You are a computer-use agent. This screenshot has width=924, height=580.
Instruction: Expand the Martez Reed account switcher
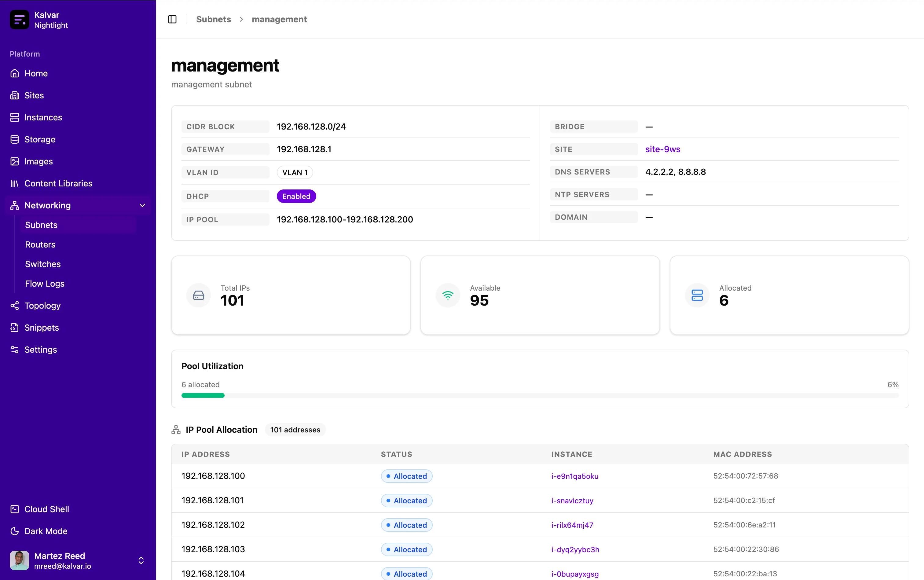click(141, 560)
